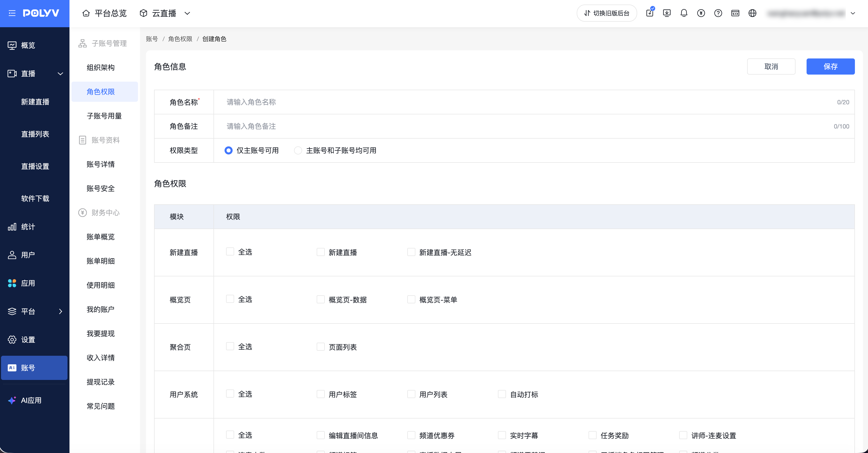Viewport: 868px width, 453px height.
Task: Click the 账号 breadcrumb link
Action: click(x=152, y=39)
